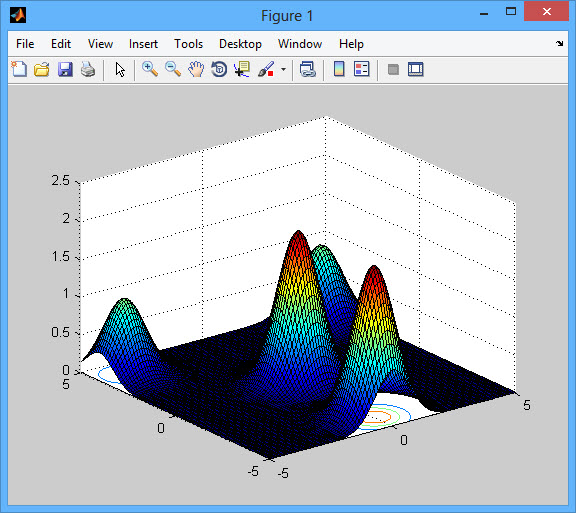
Task: Open a file with the folder icon
Action: [x=42, y=69]
